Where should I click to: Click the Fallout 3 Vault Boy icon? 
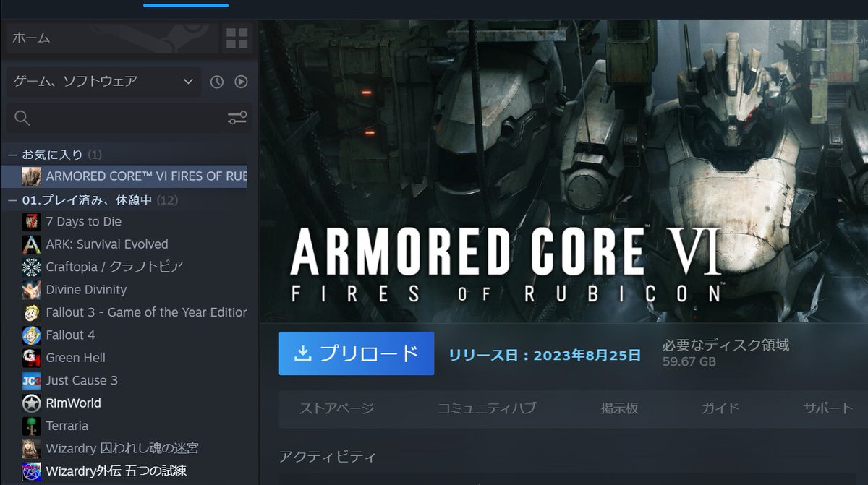pos(32,312)
